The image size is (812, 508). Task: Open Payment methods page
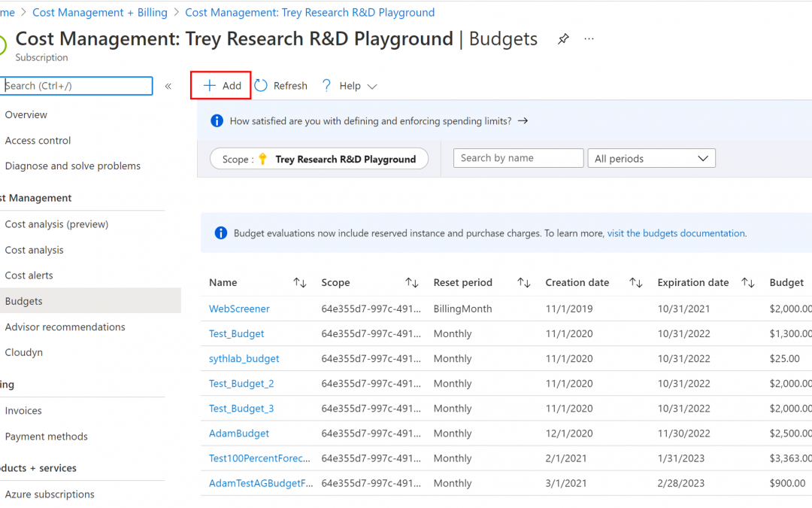tap(46, 437)
